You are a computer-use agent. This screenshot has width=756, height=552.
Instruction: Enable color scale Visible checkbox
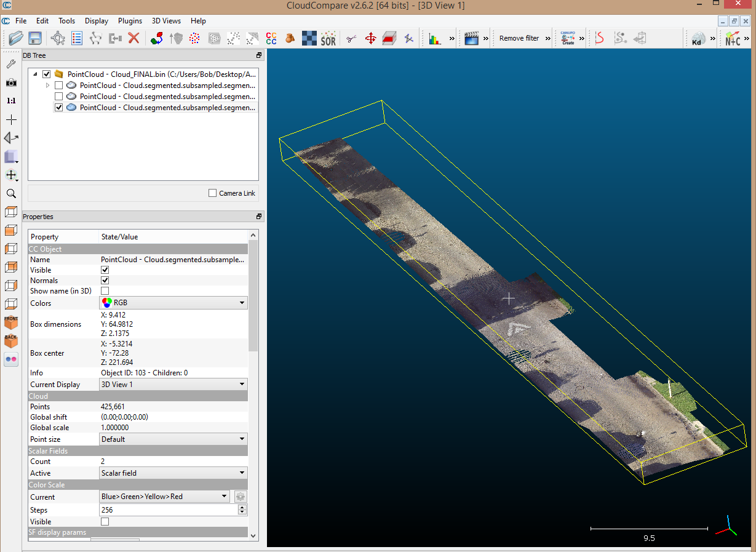105,521
